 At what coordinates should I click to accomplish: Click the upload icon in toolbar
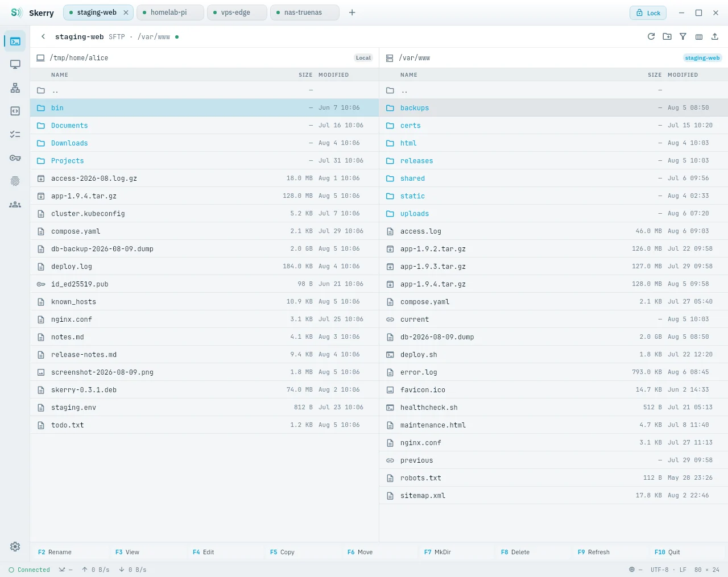tap(715, 36)
